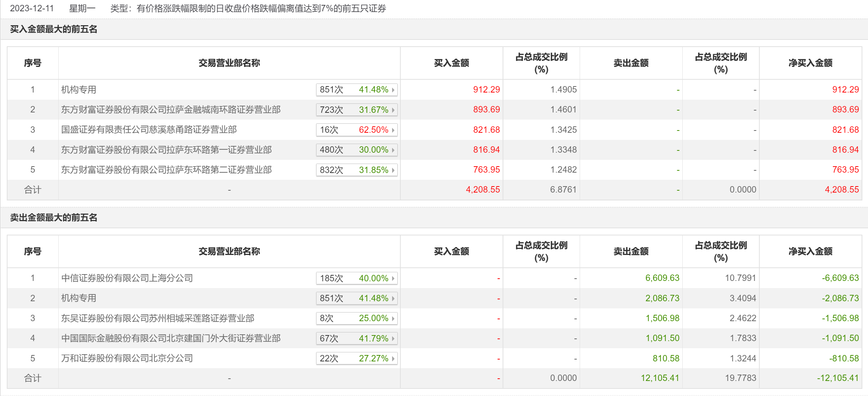Select sell amount 6,609.63 in sell column

pyautogui.click(x=662, y=278)
